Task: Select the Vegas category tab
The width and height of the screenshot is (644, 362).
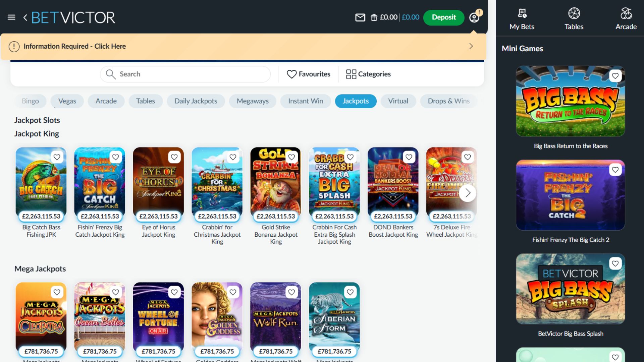Action: 67,101
